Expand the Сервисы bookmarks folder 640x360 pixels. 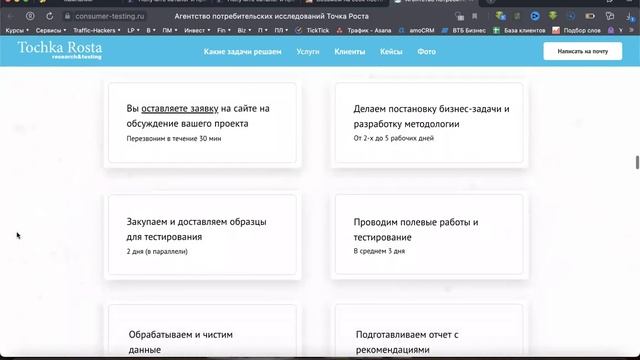pos(51,30)
